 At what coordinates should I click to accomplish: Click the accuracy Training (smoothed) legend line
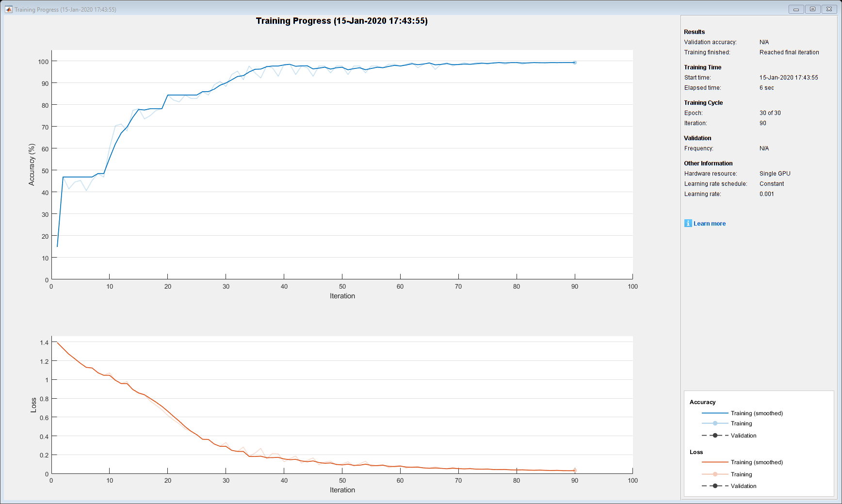coord(715,413)
